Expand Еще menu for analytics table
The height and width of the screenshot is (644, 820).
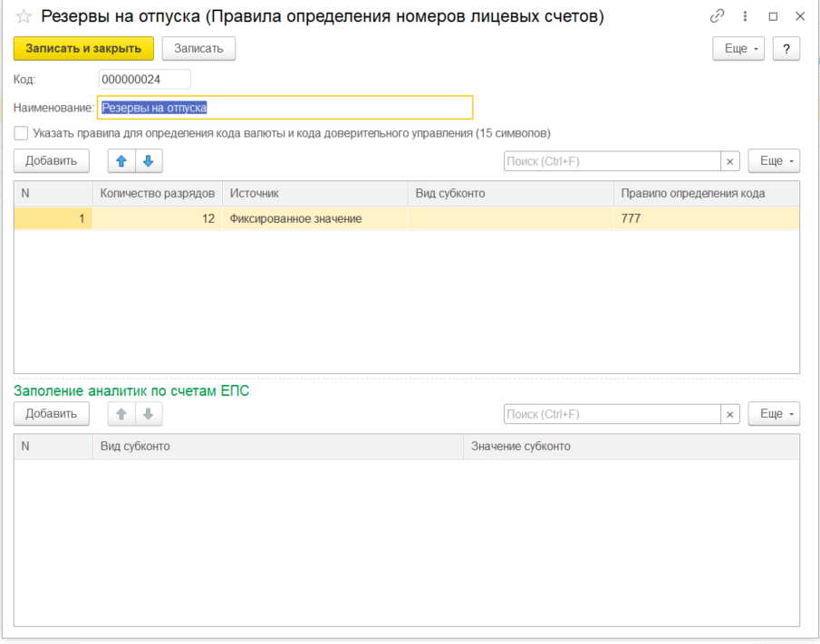[x=774, y=414]
